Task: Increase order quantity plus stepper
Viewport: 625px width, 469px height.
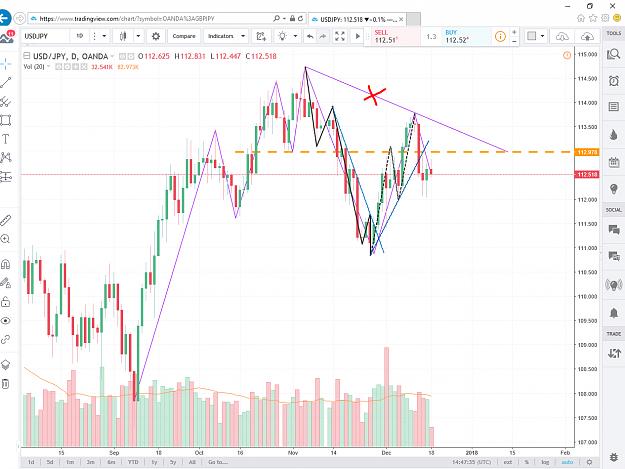Action: (514, 32)
